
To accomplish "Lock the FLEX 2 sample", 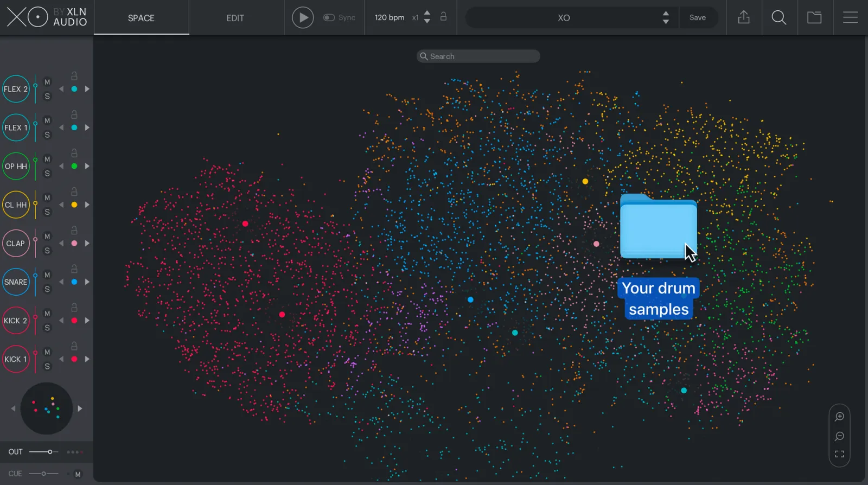I will click(74, 76).
